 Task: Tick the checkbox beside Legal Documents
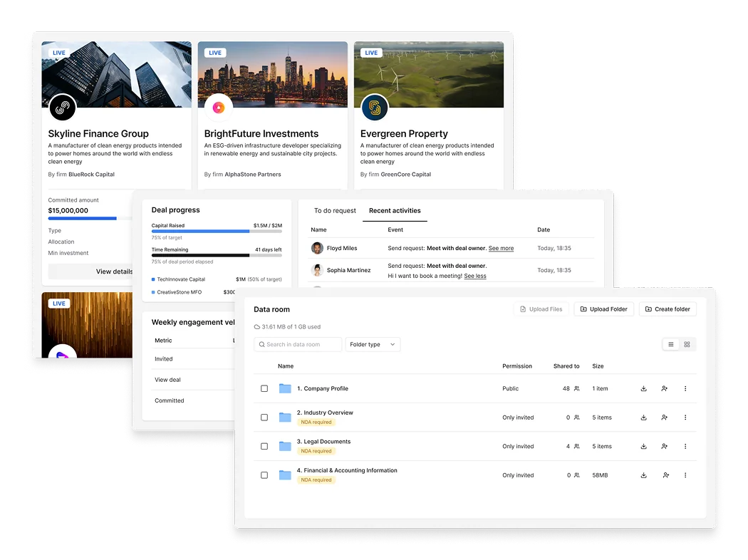point(264,446)
